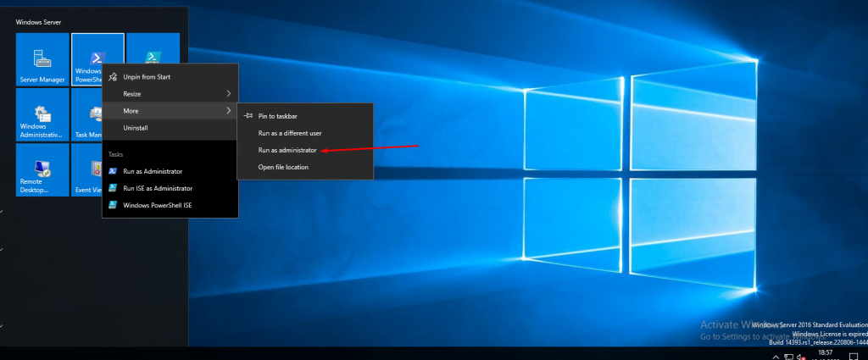Choose Run as administrator in the More submenu
This screenshot has height=360, width=868.
point(305,150)
